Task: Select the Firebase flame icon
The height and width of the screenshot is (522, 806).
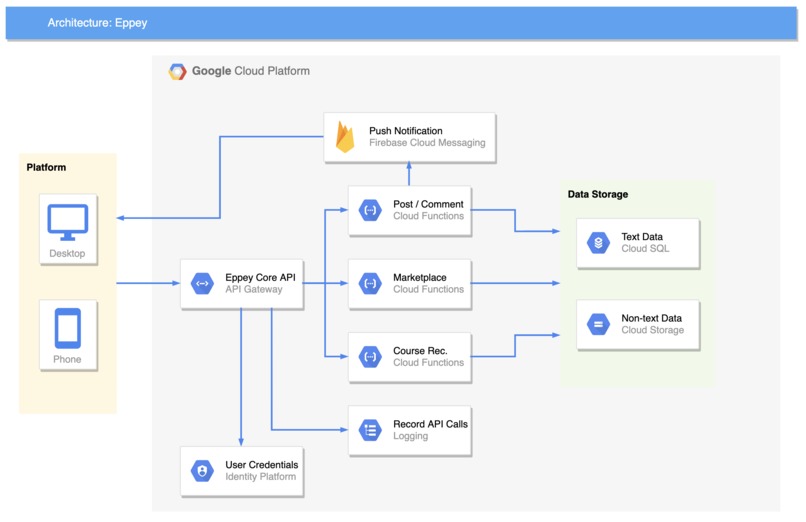Action: (345, 137)
